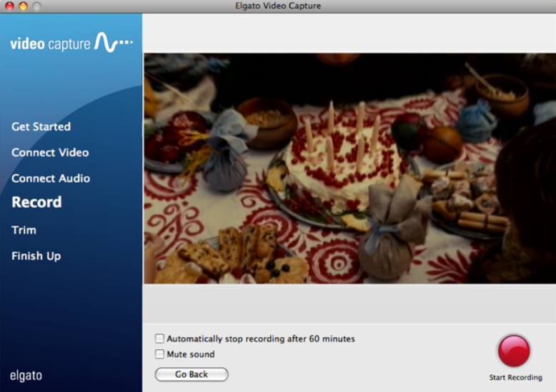556x392 pixels.
Task: Open the Finish Up step
Action: click(x=36, y=256)
